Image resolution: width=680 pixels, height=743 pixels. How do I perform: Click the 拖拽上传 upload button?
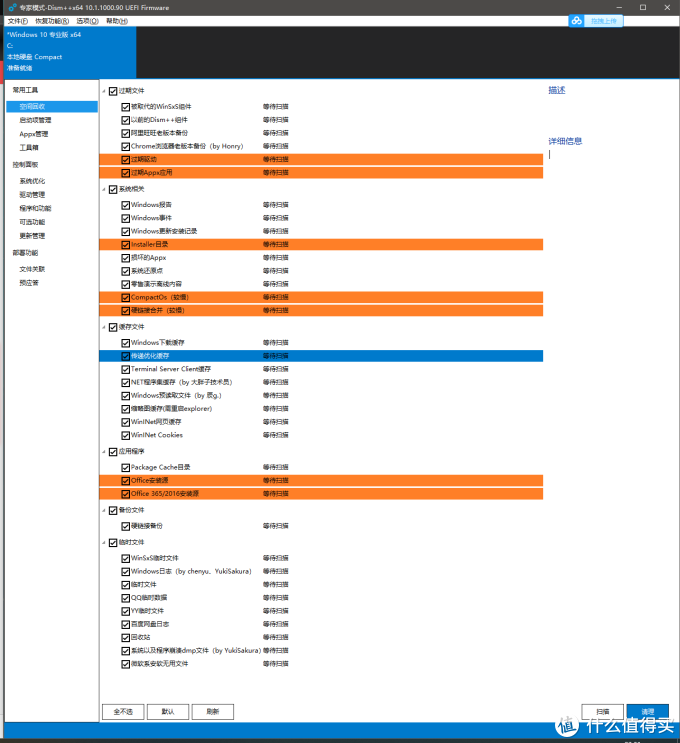point(603,21)
